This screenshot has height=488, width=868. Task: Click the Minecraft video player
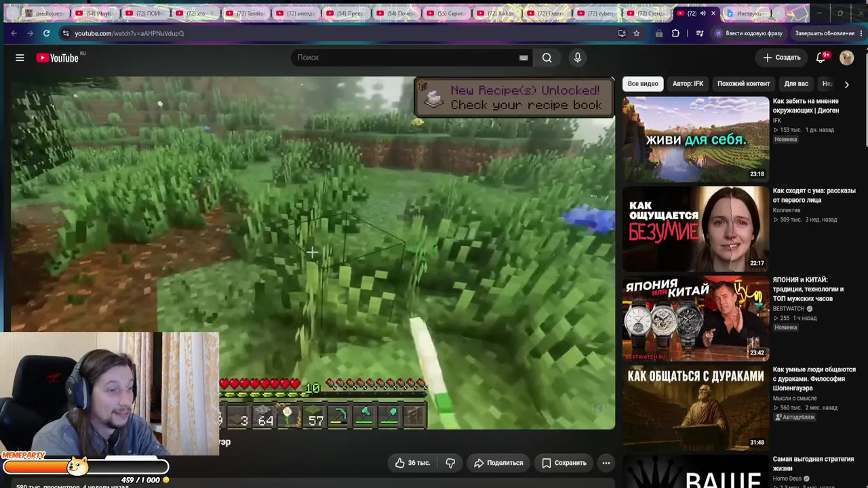pyautogui.click(x=313, y=253)
